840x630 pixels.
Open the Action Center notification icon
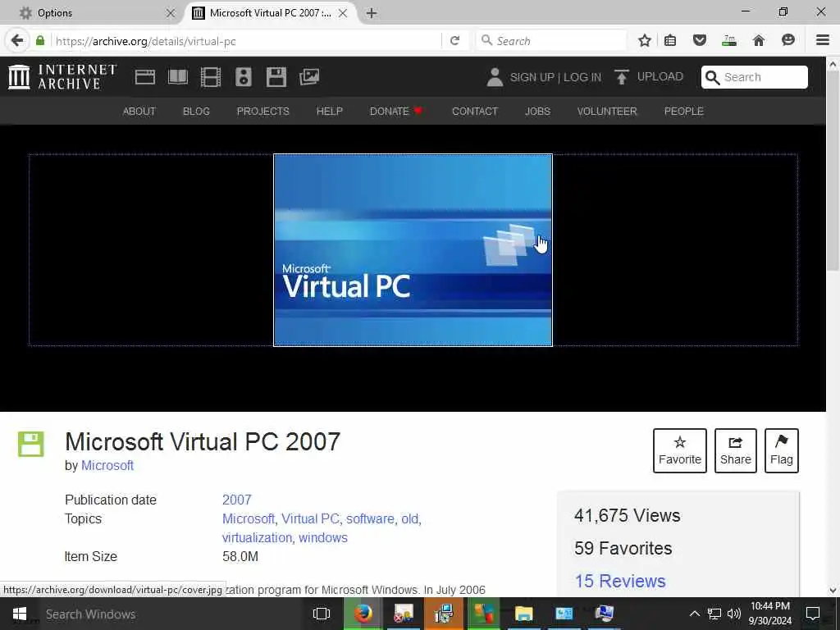coord(813,614)
